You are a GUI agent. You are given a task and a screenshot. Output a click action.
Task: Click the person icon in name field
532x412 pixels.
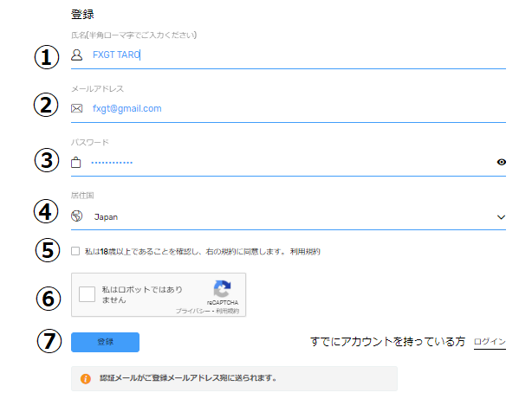click(x=76, y=55)
